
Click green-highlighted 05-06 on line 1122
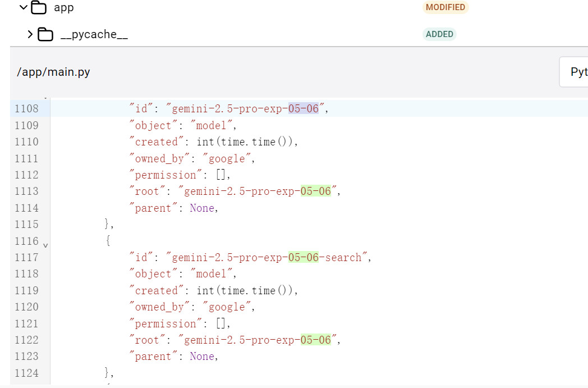click(316, 340)
